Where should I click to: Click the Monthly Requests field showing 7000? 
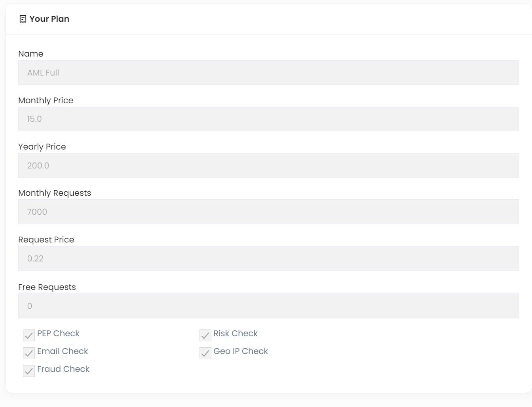coord(268,212)
